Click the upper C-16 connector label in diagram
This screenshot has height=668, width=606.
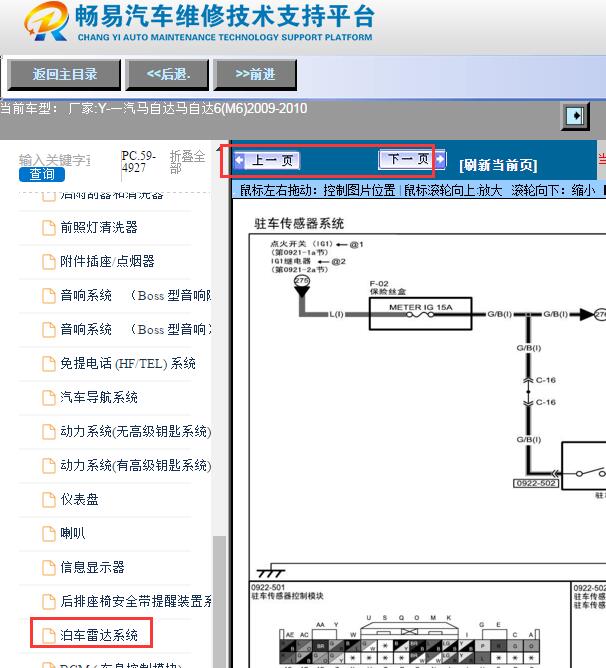click(545, 380)
